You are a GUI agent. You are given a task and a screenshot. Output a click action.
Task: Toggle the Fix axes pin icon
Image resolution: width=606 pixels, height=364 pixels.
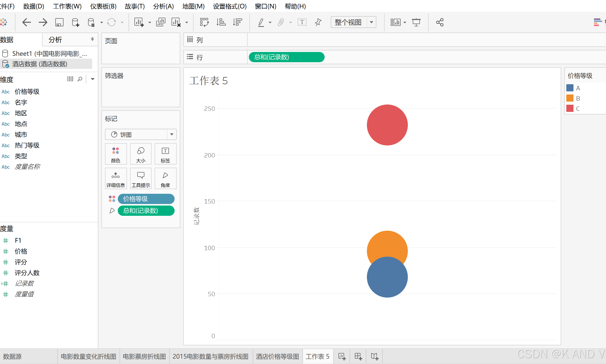tap(318, 22)
